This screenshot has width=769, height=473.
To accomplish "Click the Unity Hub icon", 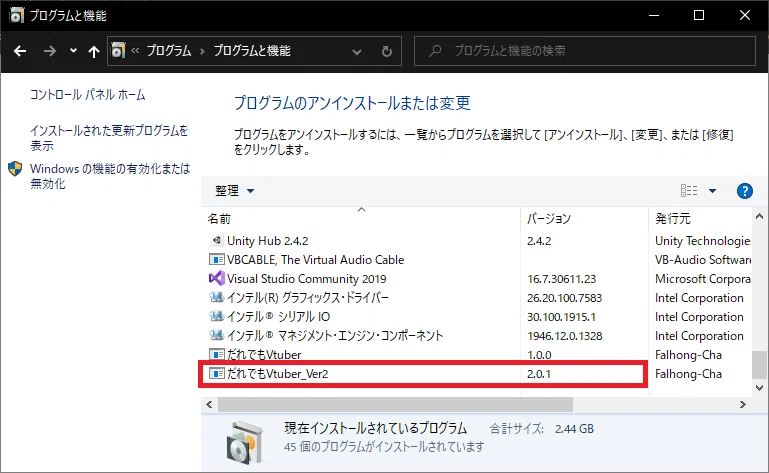I will click(216, 240).
